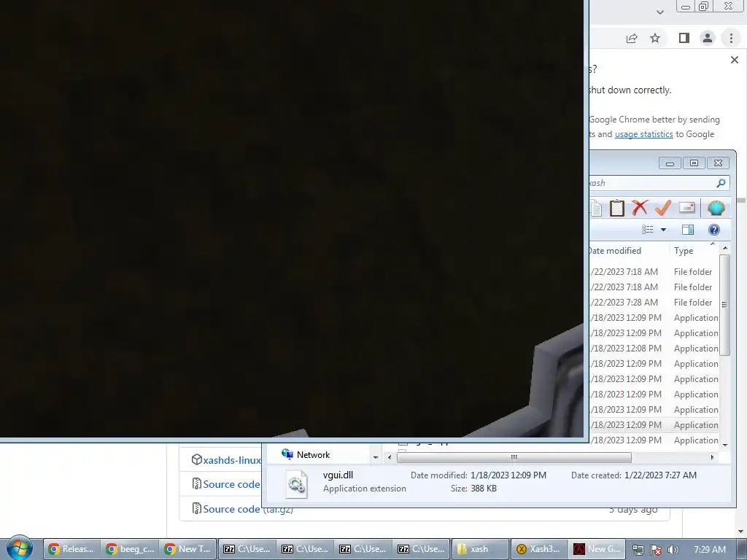Viewport: 747px width, 560px height.
Task: Click the file list scroll-down arrow
Action: (724, 446)
